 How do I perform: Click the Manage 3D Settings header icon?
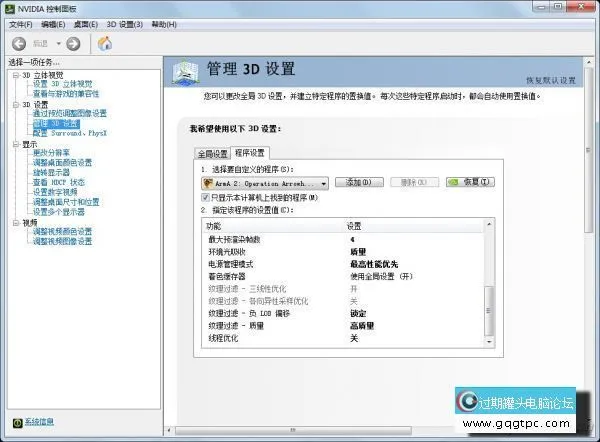point(186,72)
